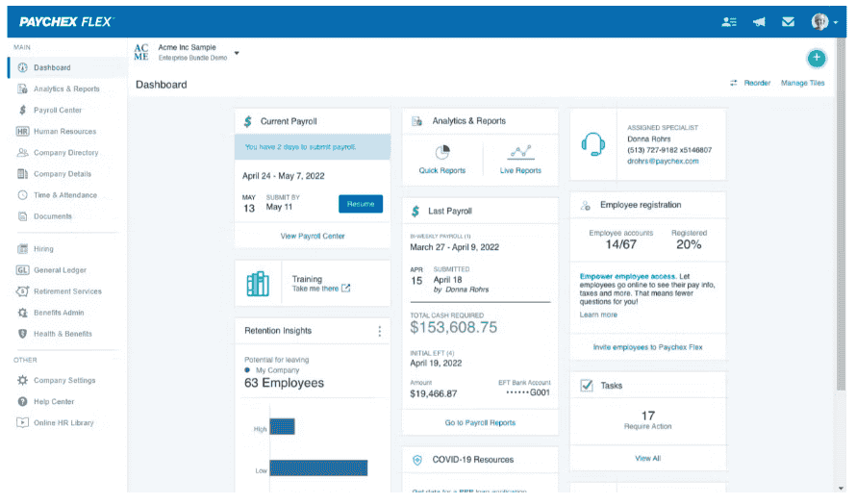
Task: Open Company Details in sidebar
Action: tap(67, 174)
